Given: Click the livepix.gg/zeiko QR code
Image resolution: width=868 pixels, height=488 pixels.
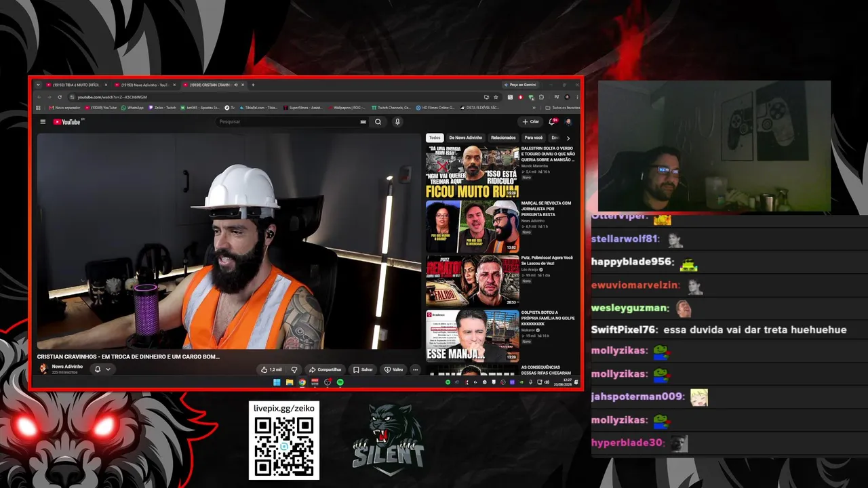Looking at the screenshot, I should [x=284, y=447].
